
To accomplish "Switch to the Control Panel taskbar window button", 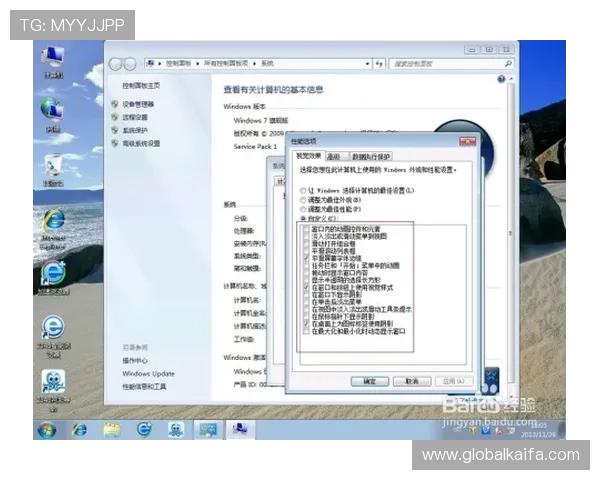I will pyautogui.click(x=208, y=430).
